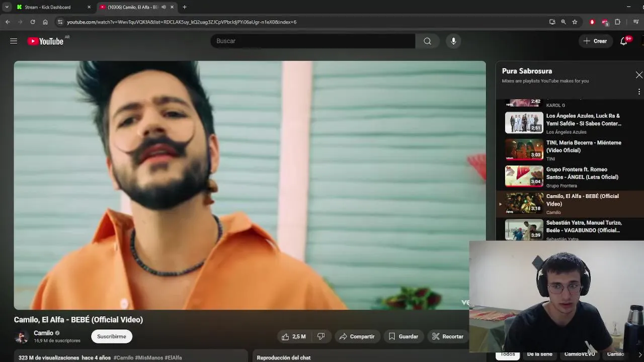The image size is (644, 362).
Task: Open the zoom magnifier in address bar
Action: 563,22
